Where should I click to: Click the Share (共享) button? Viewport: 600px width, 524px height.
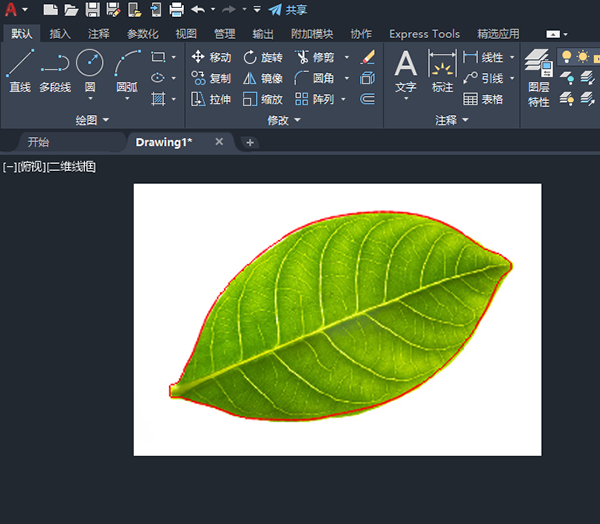pos(289,10)
